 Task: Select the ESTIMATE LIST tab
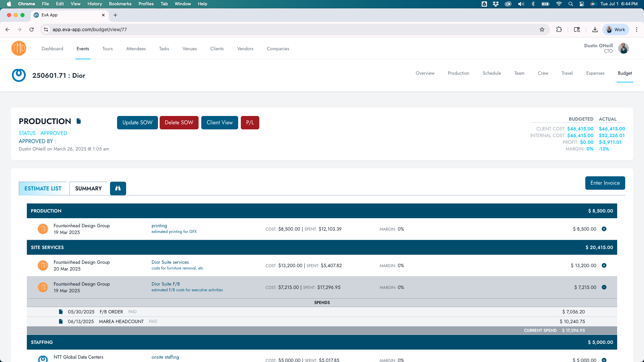click(43, 188)
